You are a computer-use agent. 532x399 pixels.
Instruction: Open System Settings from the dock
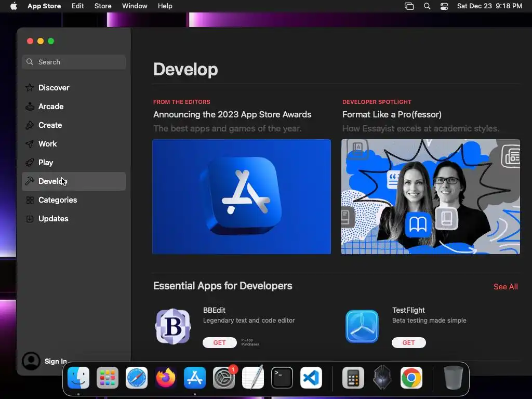(224, 378)
